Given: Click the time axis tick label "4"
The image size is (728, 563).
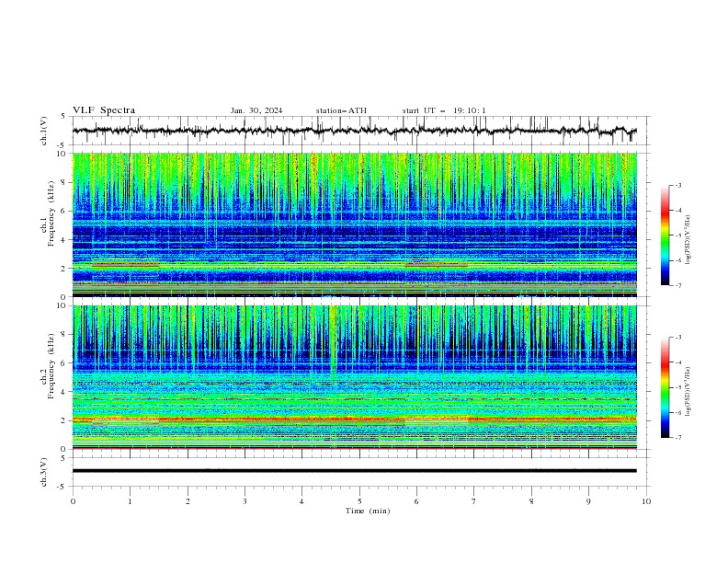Looking at the screenshot, I should coord(301,501).
